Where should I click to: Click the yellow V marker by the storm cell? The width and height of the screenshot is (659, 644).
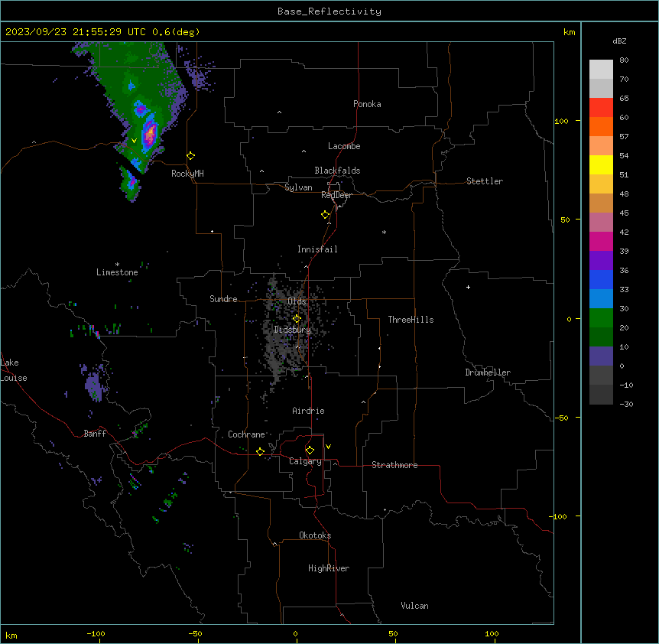134,141
